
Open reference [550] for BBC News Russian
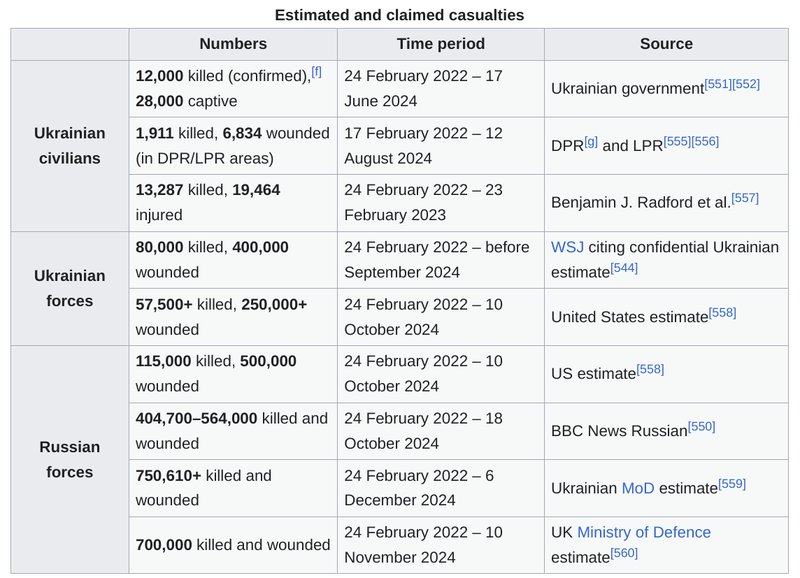tap(701, 426)
